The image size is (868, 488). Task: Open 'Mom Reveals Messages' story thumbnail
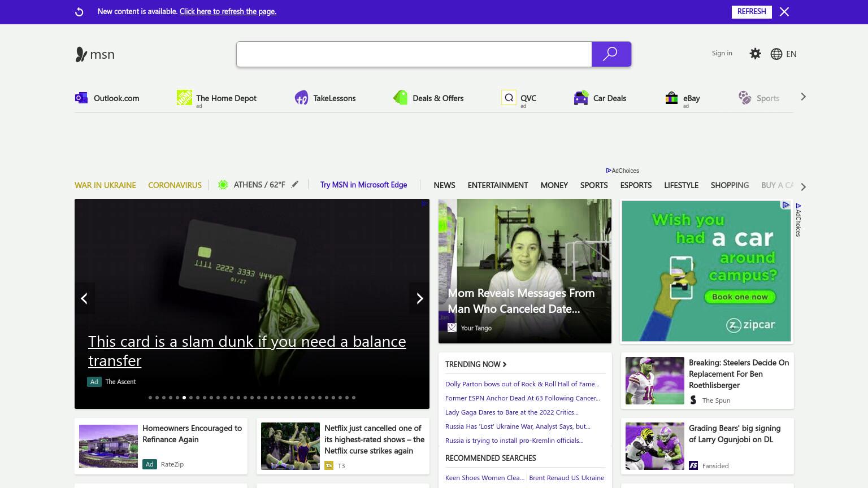(525, 271)
